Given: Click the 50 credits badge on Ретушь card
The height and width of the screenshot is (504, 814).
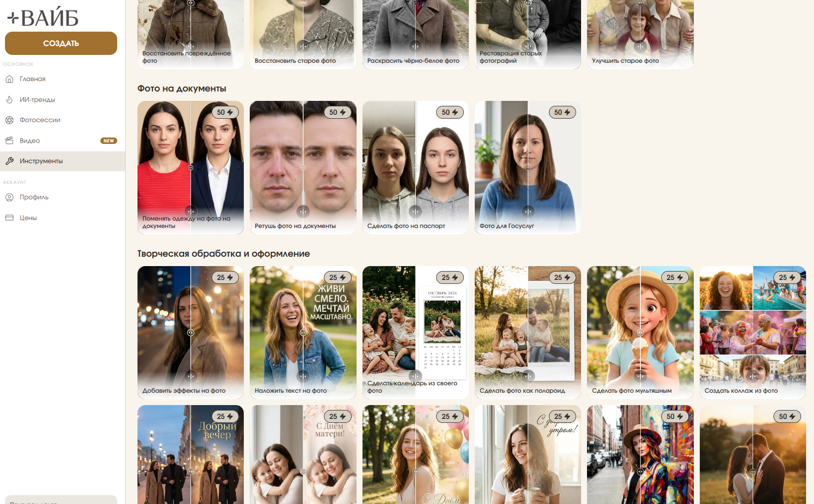Looking at the screenshot, I should coord(338,112).
